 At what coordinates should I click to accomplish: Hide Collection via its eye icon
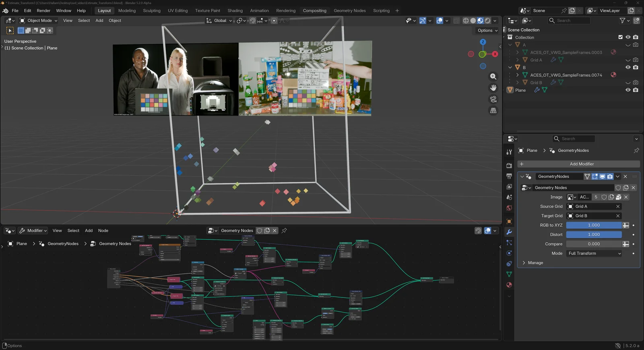(x=628, y=37)
